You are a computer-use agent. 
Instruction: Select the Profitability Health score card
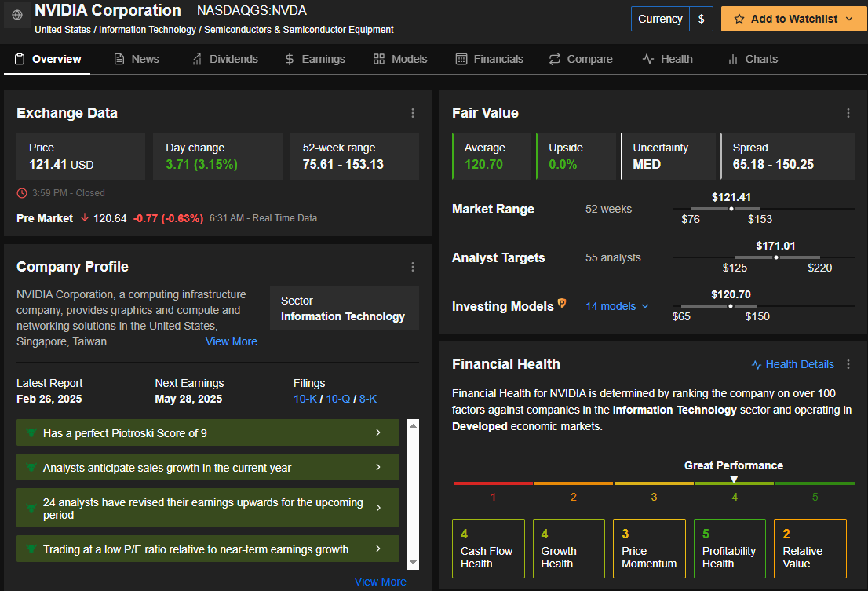[x=730, y=549]
